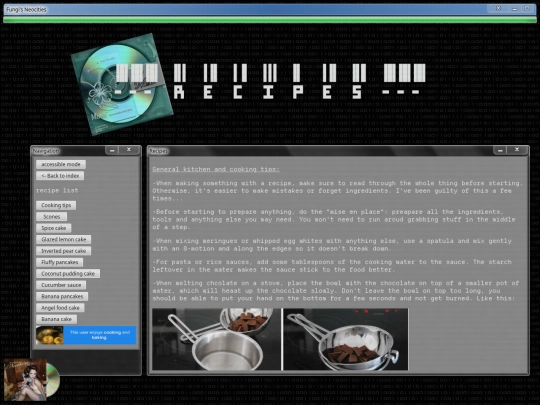The image size is (540, 405).
Task: Choose the Banana cake recipe
Action: click(56, 319)
